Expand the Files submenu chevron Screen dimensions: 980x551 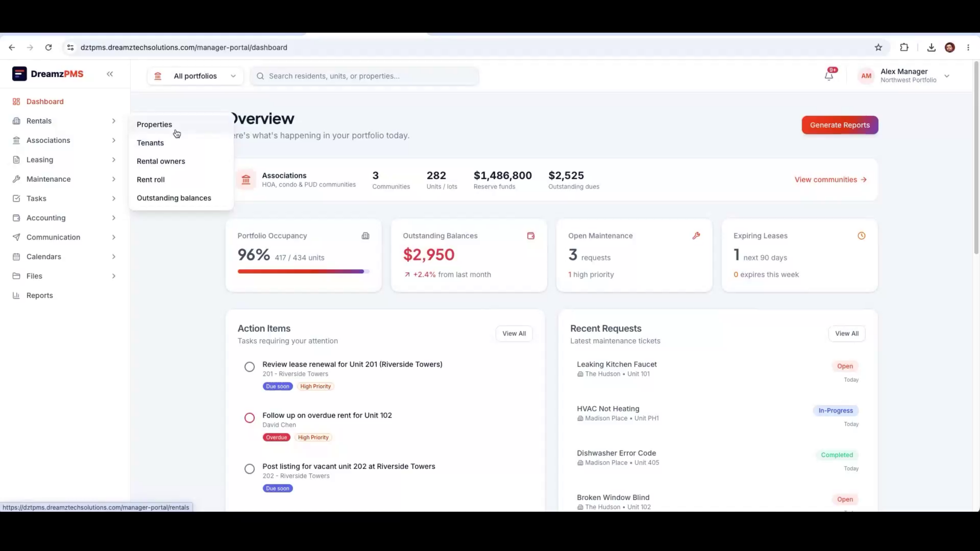pyautogui.click(x=114, y=276)
